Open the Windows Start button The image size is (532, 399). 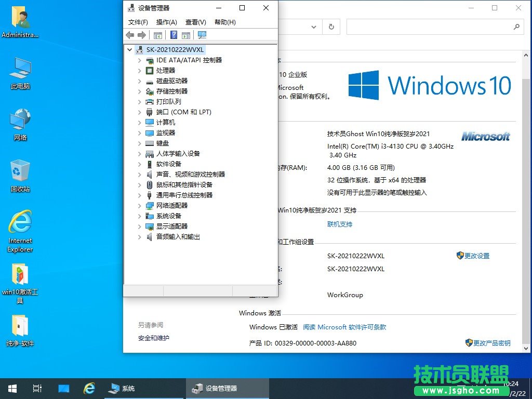(12, 388)
